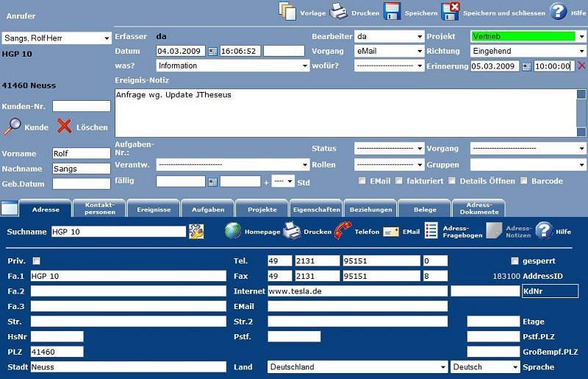Tick the Priv. checkbox
The image size is (588, 379).
(x=36, y=261)
